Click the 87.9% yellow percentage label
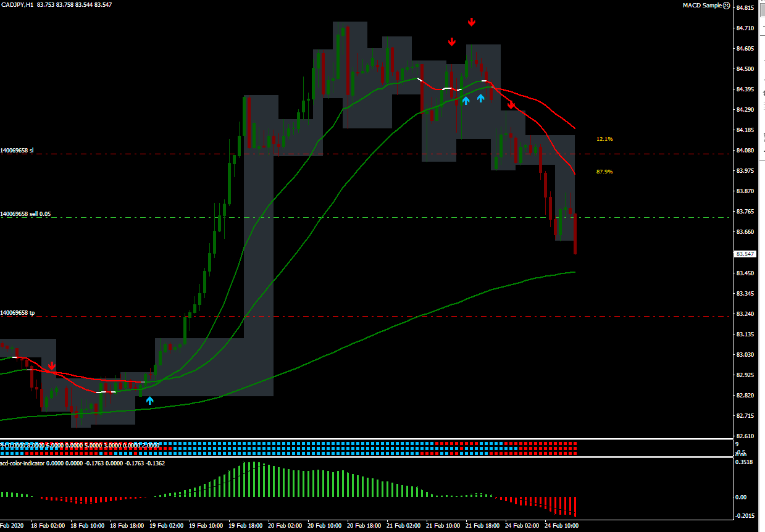 point(604,172)
